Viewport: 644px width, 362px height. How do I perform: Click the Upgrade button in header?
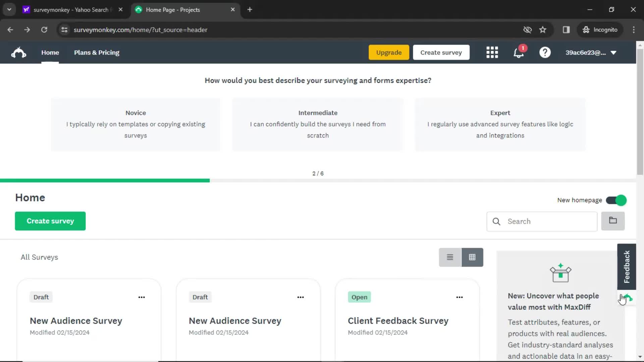(x=388, y=52)
